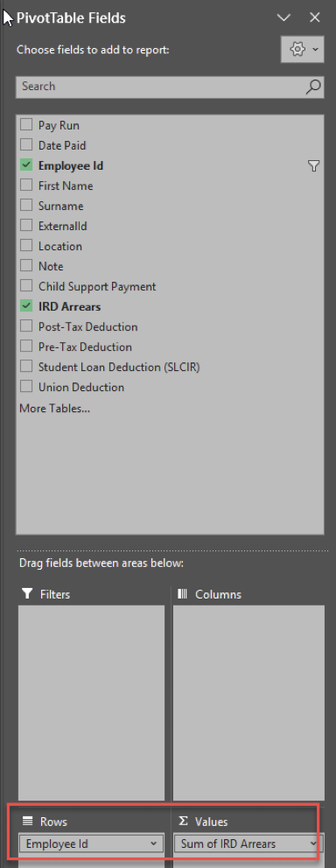Open the Tools gear settings menu
The width and height of the screenshot is (336, 868).
(x=302, y=49)
